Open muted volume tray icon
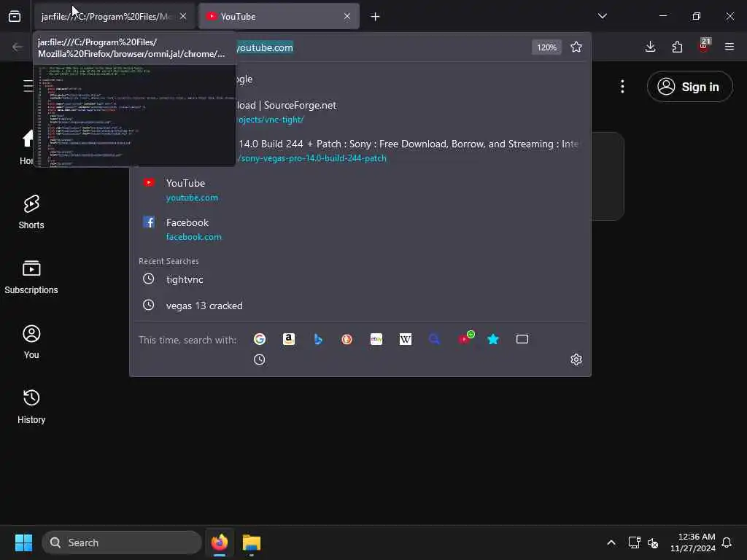Screen dimensions: 747x560 (x=653, y=542)
